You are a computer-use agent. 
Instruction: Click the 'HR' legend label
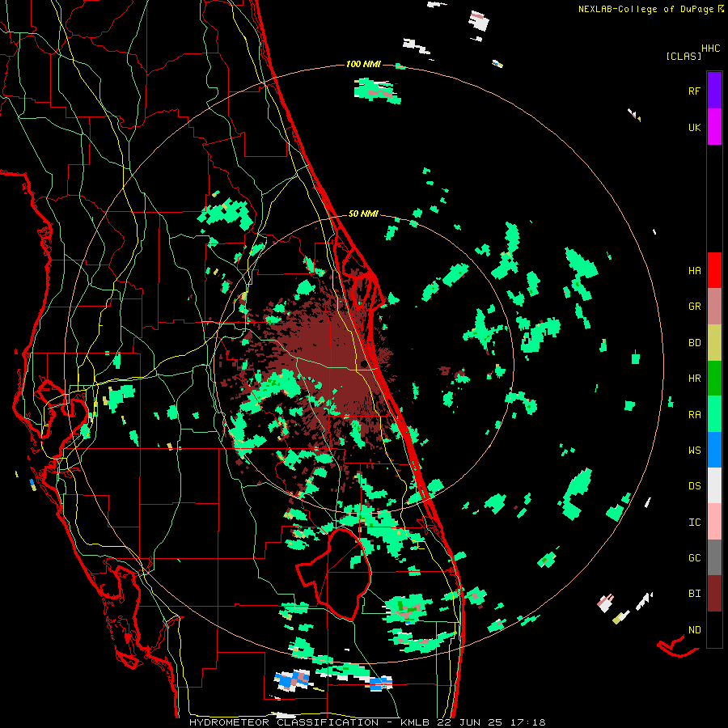pyautogui.click(x=694, y=379)
